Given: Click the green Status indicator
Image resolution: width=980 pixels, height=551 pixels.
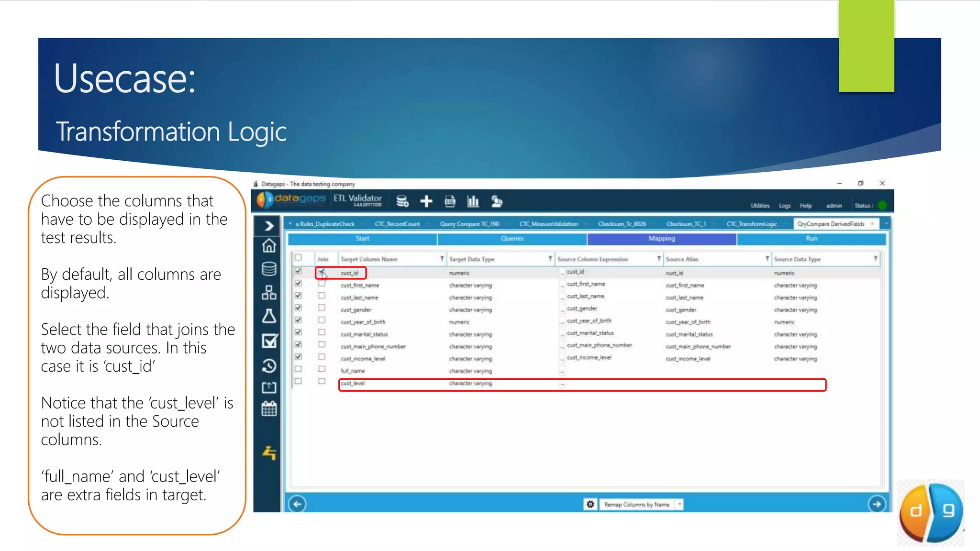Looking at the screenshot, I should tap(883, 206).
